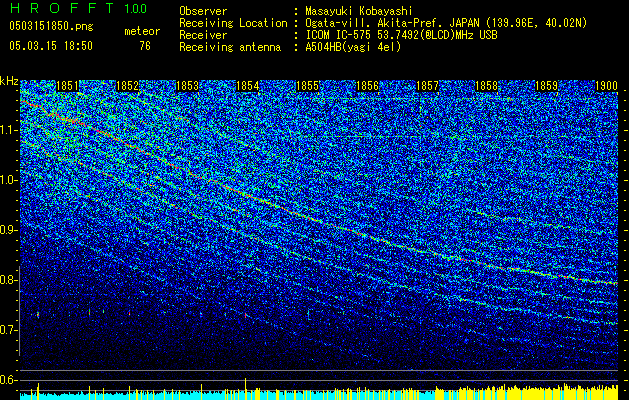Viewport: 629px width, 400px height.
Task: Click the 1858 time marker
Action: pyautogui.click(x=487, y=86)
